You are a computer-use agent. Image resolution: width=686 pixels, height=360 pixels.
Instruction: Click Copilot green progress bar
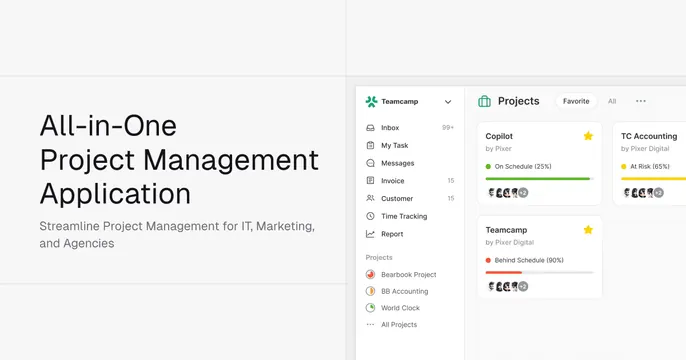[539, 178]
